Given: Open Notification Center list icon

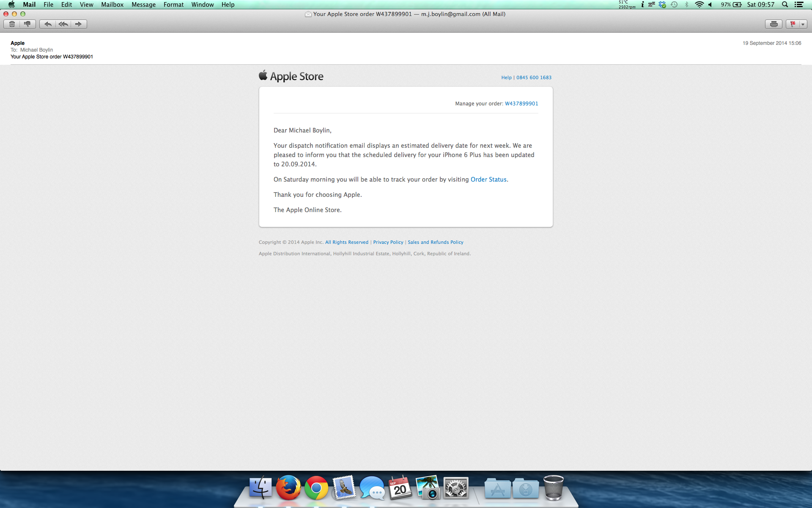Looking at the screenshot, I should [x=799, y=5].
